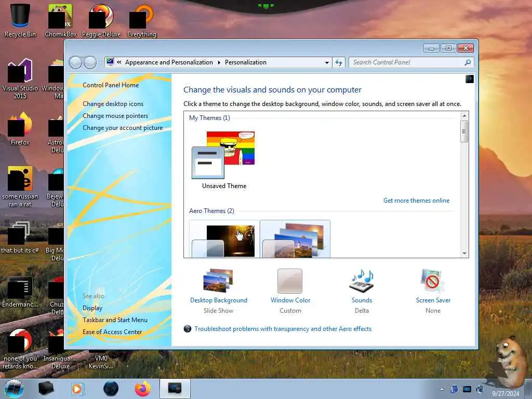Show hidden tray icons arrow
The image size is (532, 399).
click(442, 389)
